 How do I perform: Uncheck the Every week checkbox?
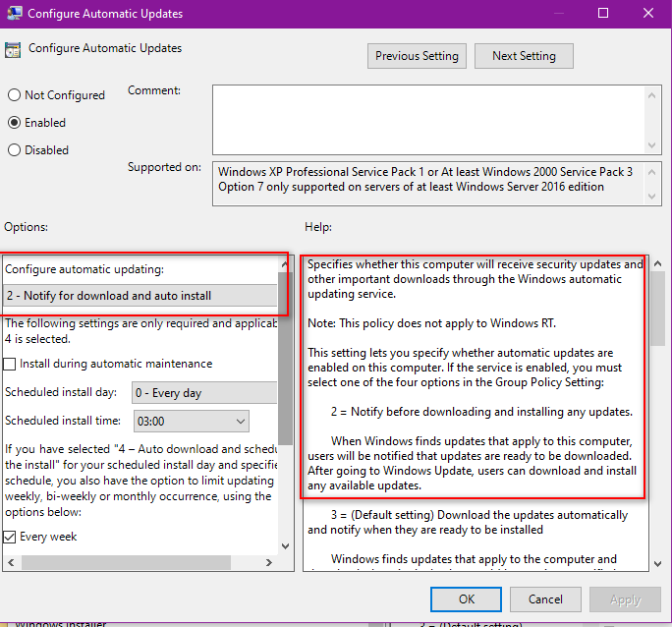pos(11,537)
